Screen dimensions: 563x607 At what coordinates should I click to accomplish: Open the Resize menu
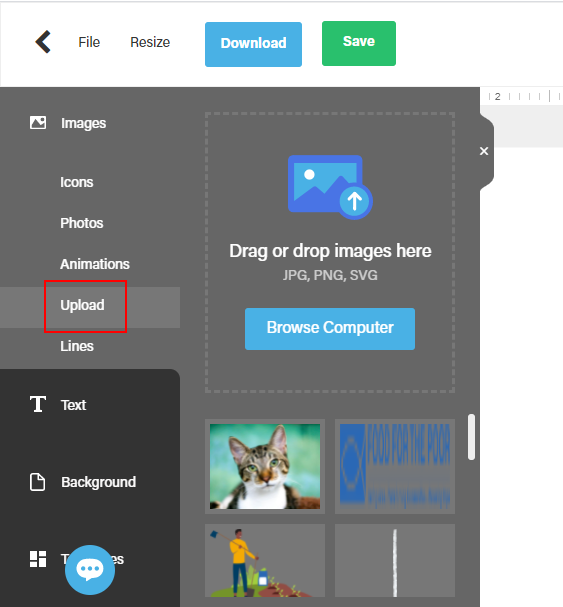pos(150,42)
